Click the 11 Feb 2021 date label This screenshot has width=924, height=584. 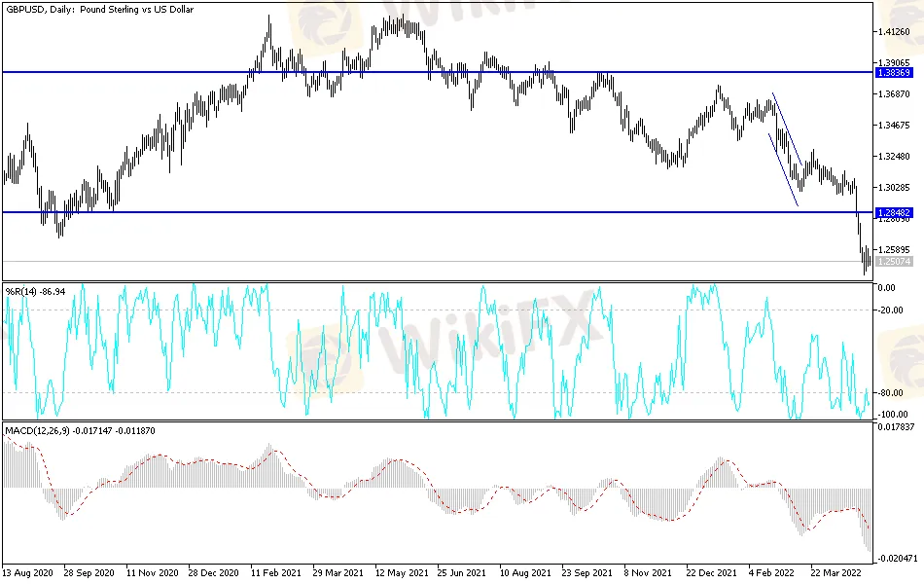pos(275,573)
